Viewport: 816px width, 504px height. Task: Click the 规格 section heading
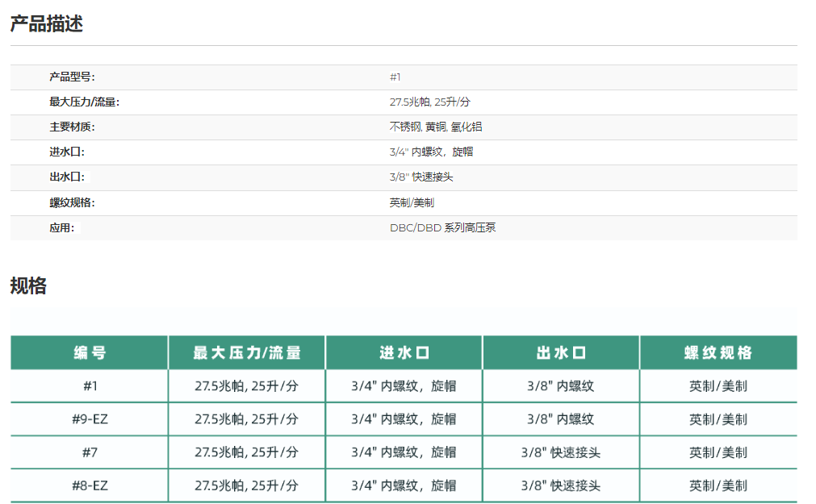coord(28,285)
